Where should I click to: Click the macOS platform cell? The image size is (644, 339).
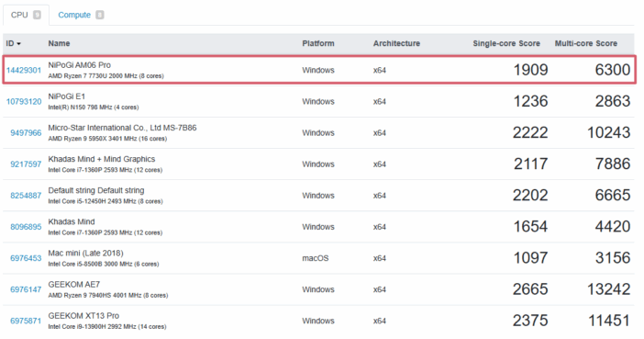(x=316, y=258)
